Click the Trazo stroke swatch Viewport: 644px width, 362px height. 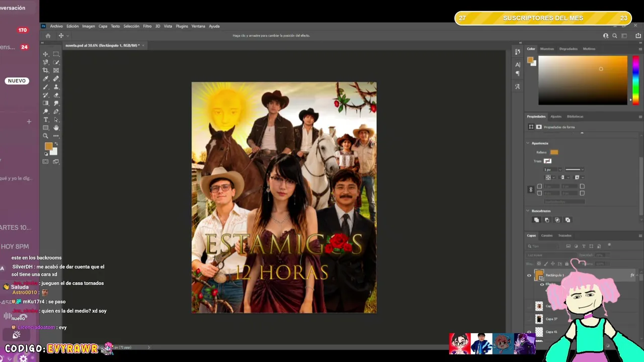(547, 161)
